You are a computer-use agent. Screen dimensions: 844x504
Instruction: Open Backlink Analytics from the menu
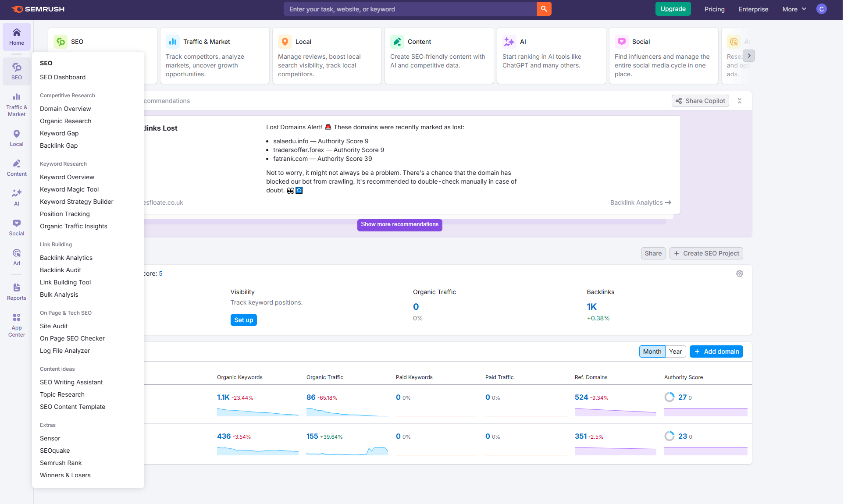point(66,258)
